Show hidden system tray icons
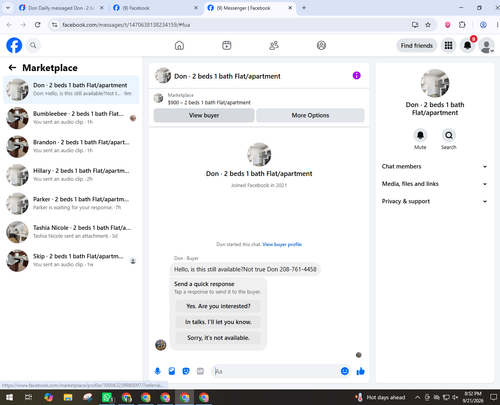Viewport: 500px width, 405px height. [x=417, y=397]
